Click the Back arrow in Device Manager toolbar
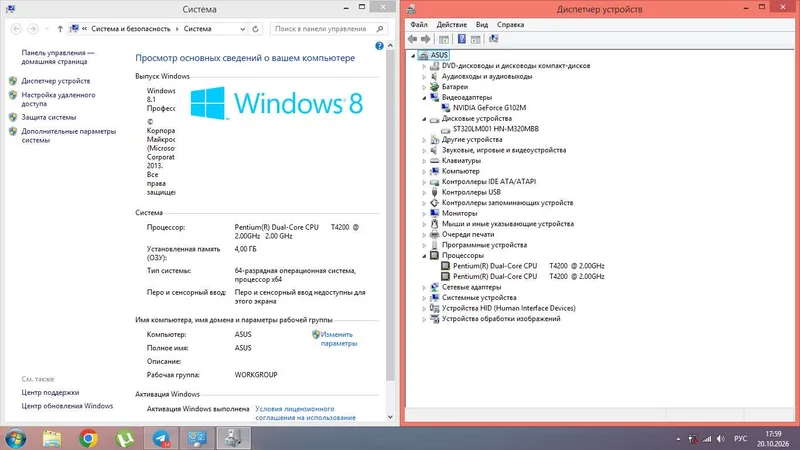The image size is (800, 450). point(412,39)
